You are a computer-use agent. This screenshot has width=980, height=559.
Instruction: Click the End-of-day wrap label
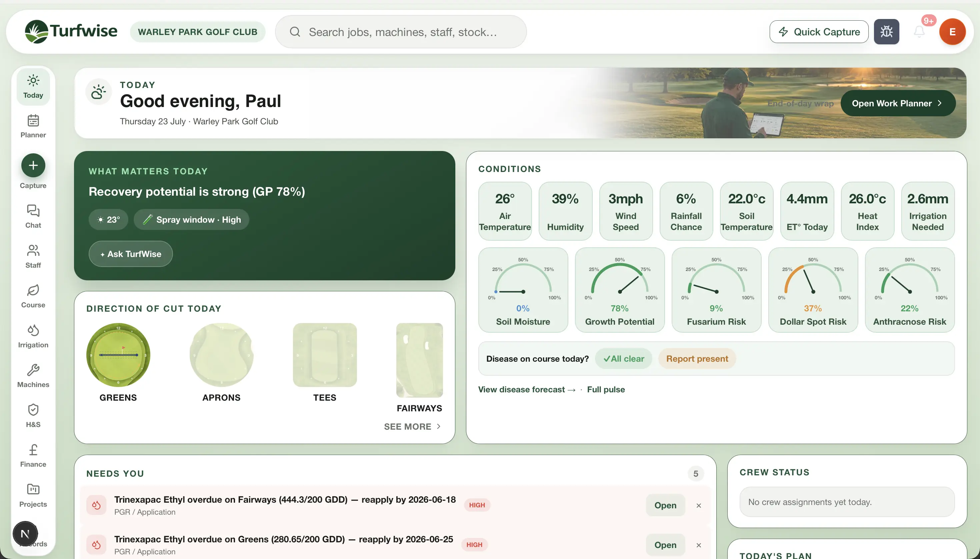pyautogui.click(x=800, y=104)
